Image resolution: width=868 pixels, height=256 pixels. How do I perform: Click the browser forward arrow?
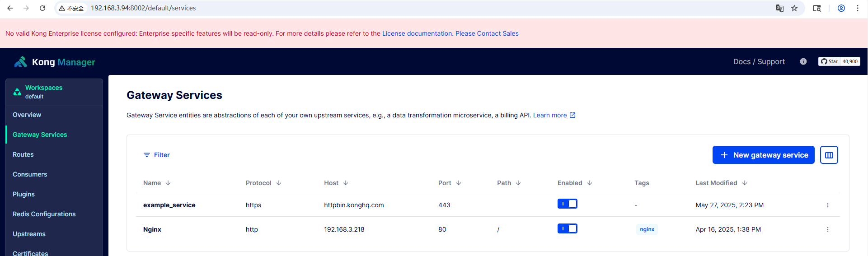26,8
